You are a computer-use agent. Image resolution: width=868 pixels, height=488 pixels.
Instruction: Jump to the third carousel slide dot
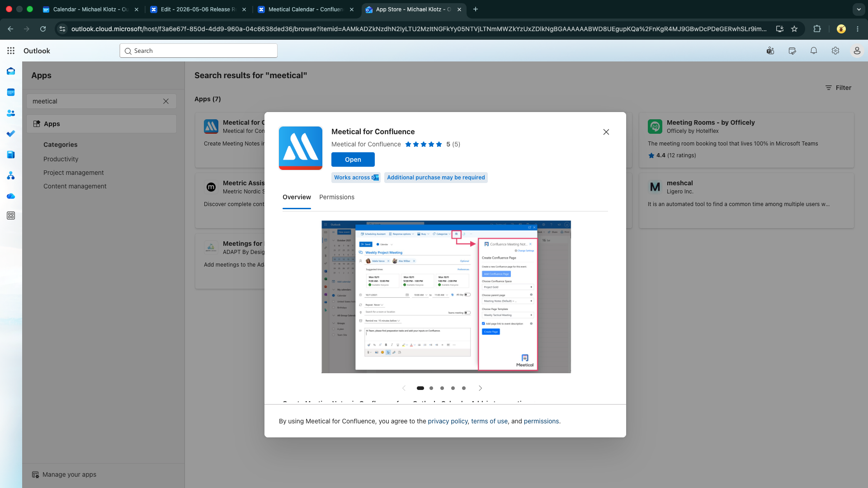pyautogui.click(x=442, y=388)
